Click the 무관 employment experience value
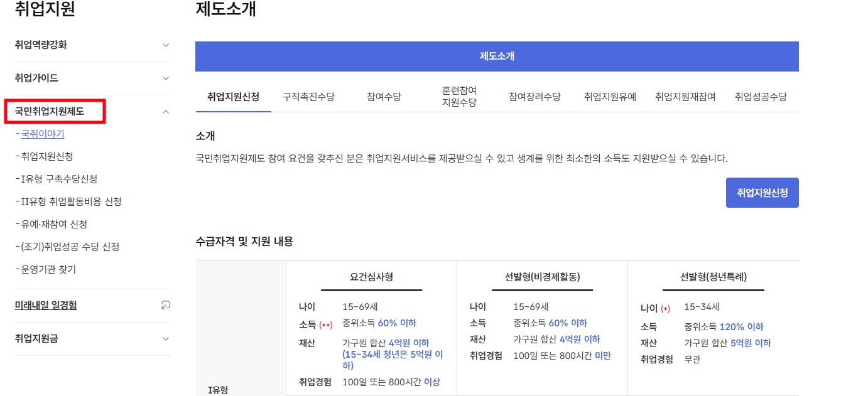 (x=692, y=360)
